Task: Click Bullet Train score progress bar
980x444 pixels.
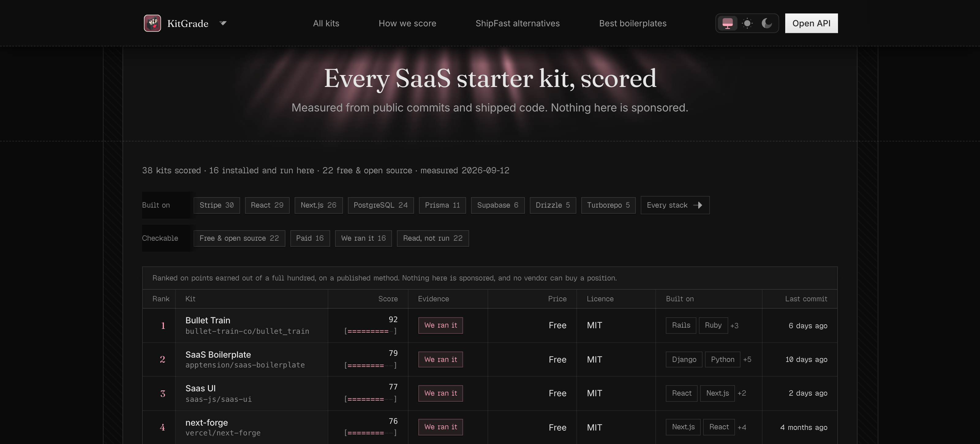Action: pyautogui.click(x=371, y=331)
